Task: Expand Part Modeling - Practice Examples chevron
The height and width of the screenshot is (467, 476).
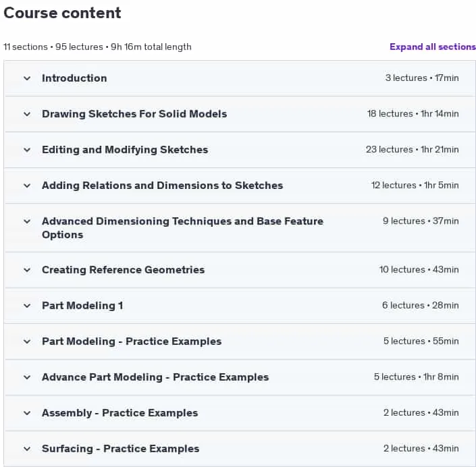Action: click(27, 341)
